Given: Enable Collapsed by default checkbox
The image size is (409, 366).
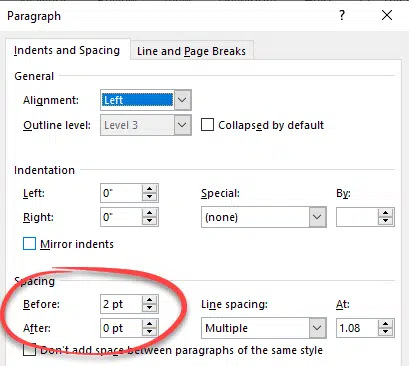Looking at the screenshot, I should (207, 125).
